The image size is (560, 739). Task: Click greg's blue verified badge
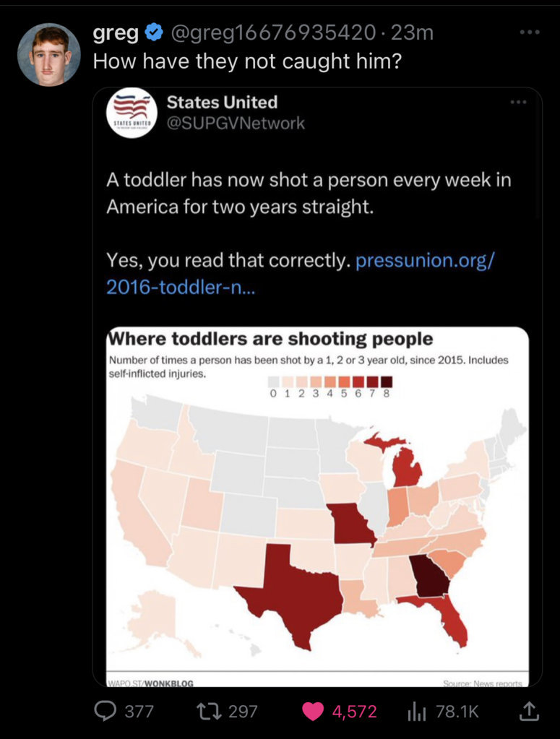(x=154, y=33)
